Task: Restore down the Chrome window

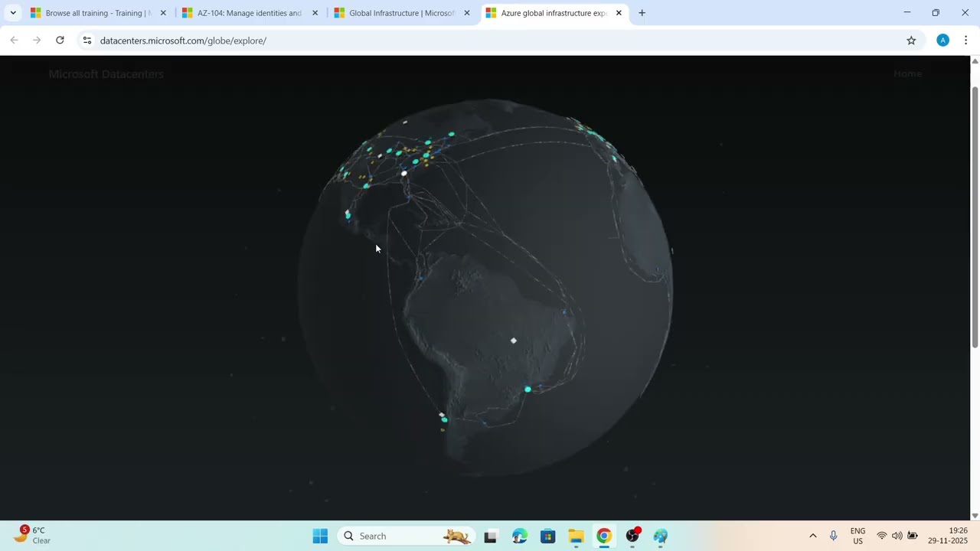Action: [936, 13]
